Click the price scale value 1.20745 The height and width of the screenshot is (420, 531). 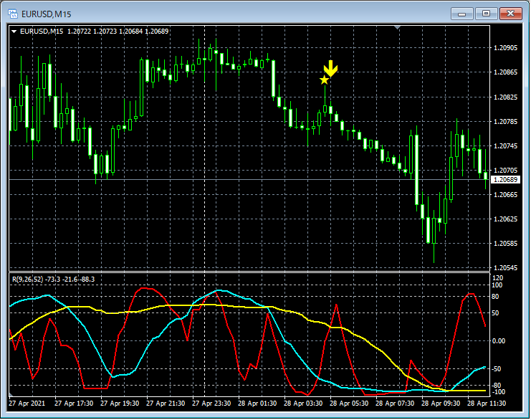pos(506,146)
